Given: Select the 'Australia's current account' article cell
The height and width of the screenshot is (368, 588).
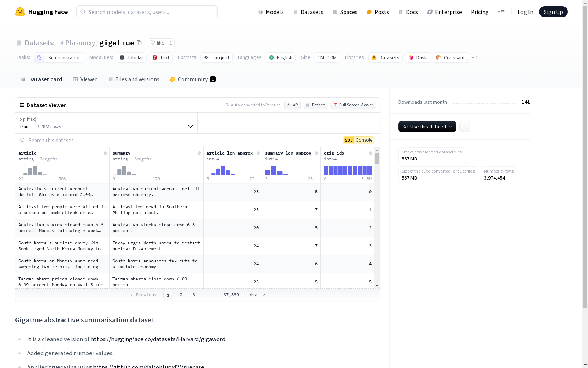Looking at the screenshot, I should coord(62,192).
